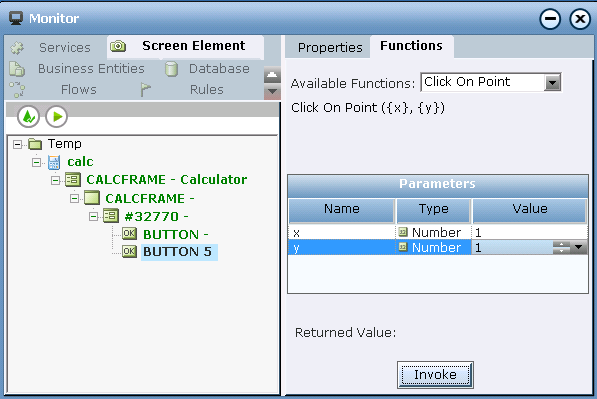The height and width of the screenshot is (399, 597).
Task: Click the Services gear icon
Action: (17, 48)
